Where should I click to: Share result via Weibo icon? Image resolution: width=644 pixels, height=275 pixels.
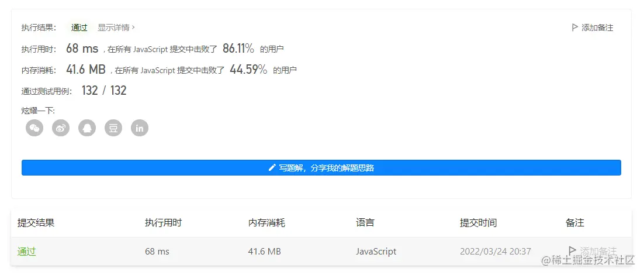coord(61,128)
